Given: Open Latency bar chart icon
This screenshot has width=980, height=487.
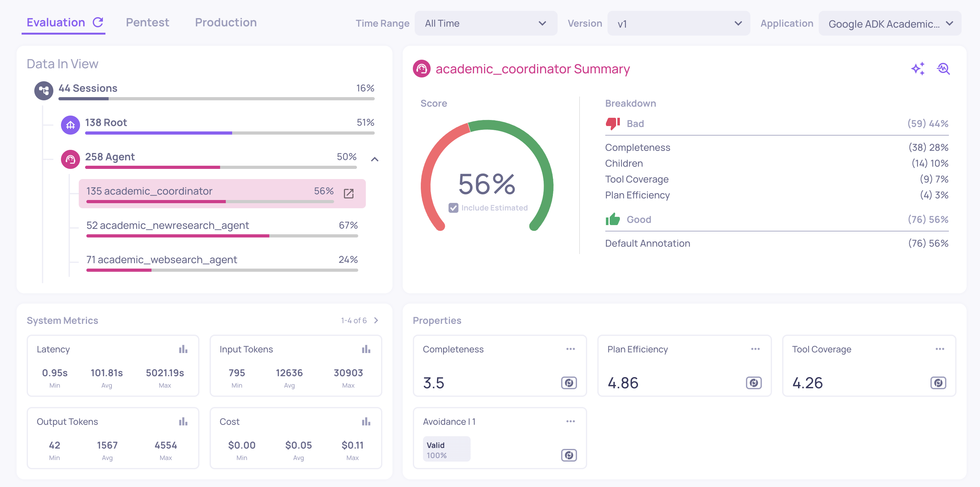Looking at the screenshot, I should tap(183, 349).
